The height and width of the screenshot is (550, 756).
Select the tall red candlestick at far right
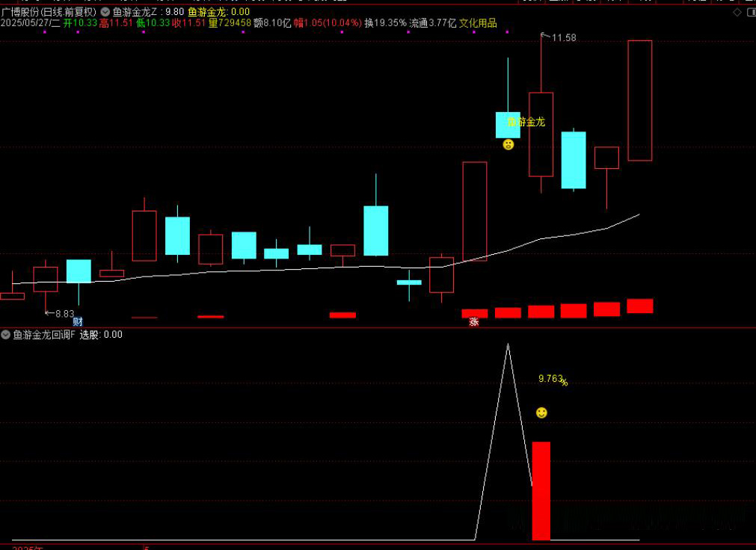639,100
